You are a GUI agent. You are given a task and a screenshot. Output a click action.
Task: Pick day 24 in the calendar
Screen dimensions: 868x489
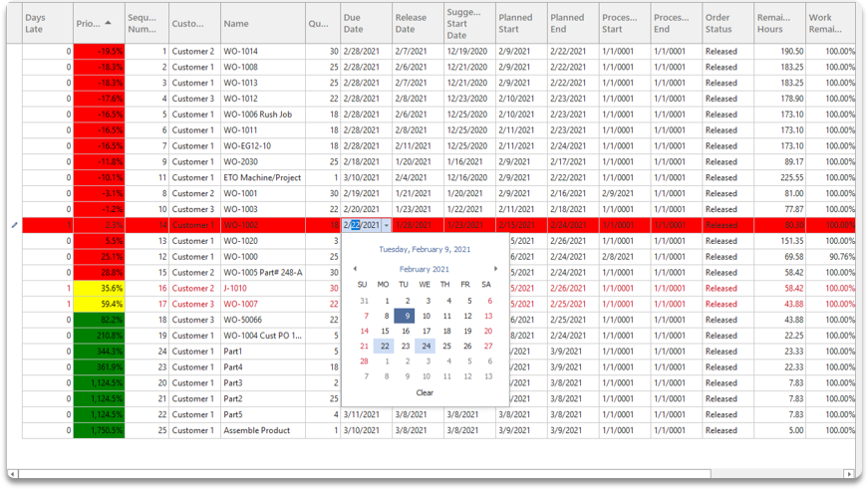[x=426, y=347]
